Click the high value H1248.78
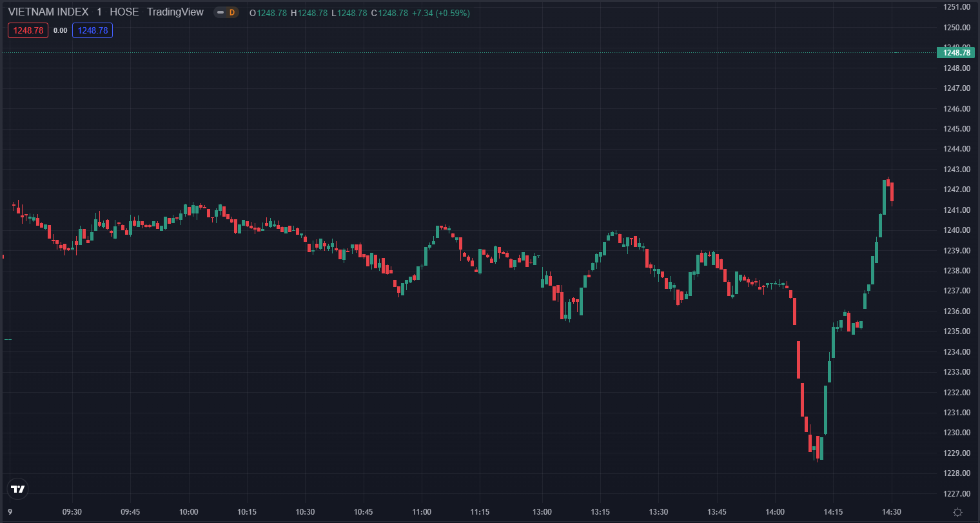This screenshot has width=980, height=523. [309, 13]
